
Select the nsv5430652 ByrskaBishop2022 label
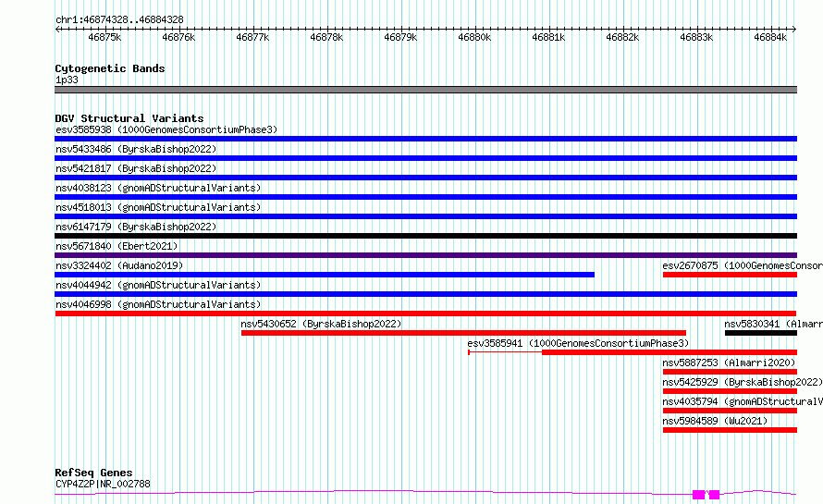pos(321,324)
